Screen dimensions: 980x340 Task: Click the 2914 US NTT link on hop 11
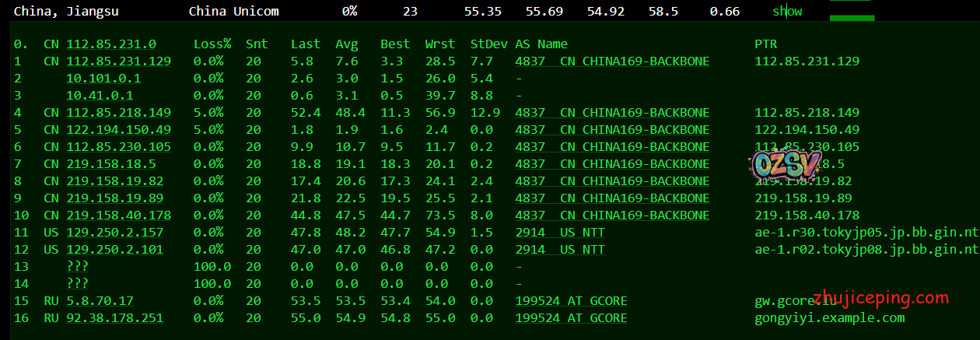(x=559, y=233)
